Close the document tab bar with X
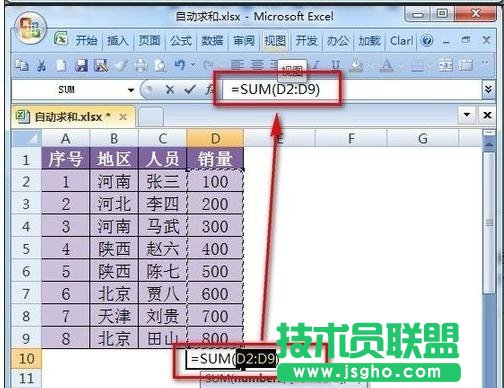The height and width of the screenshot is (388, 504). [x=487, y=115]
